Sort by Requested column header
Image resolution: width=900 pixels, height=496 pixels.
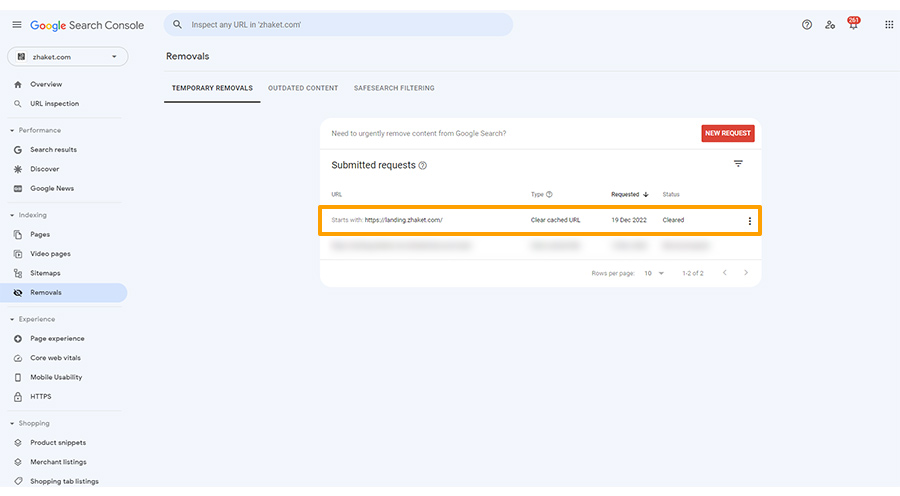point(630,195)
